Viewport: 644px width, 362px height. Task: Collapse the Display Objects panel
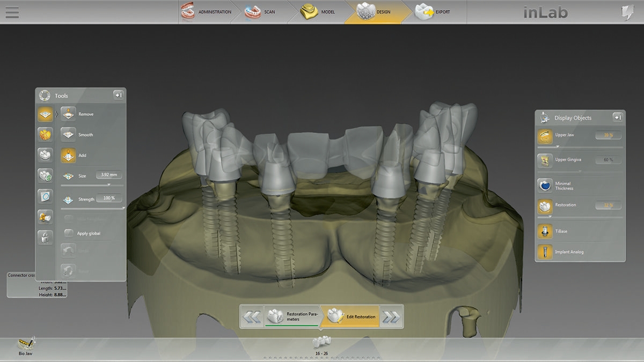[617, 117]
